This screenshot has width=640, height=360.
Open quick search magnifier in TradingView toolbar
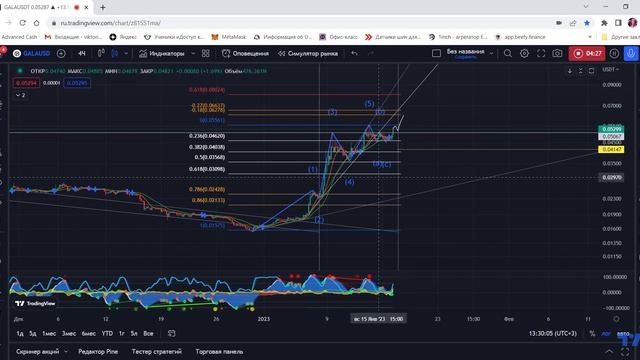pos(508,53)
